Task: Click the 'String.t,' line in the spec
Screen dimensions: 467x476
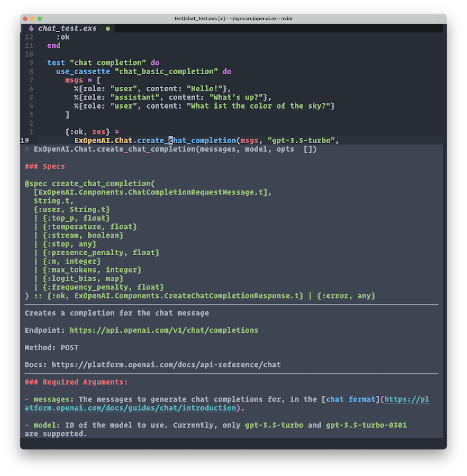Action: point(54,201)
